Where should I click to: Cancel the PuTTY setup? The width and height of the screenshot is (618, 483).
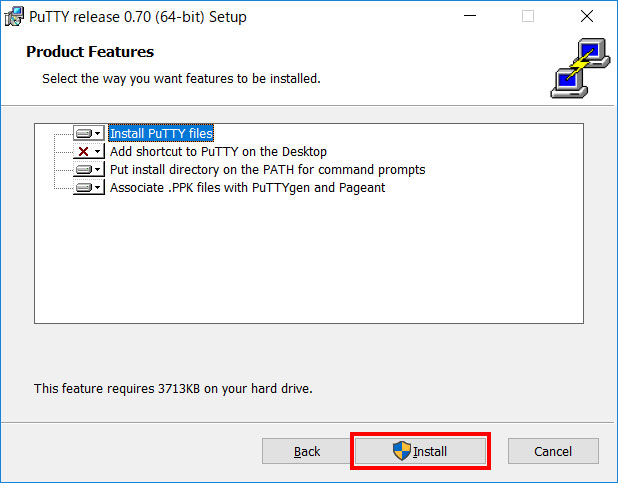pos(553,451)
